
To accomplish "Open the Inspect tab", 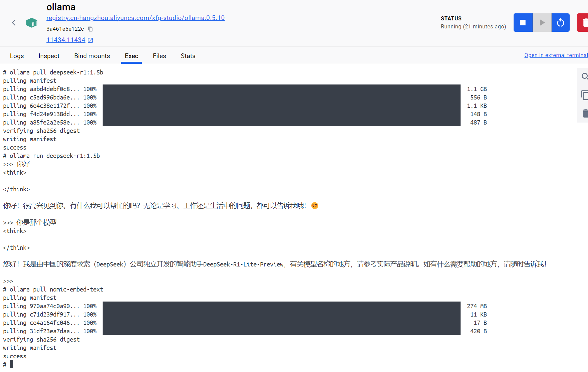I will tap(49, 56).
